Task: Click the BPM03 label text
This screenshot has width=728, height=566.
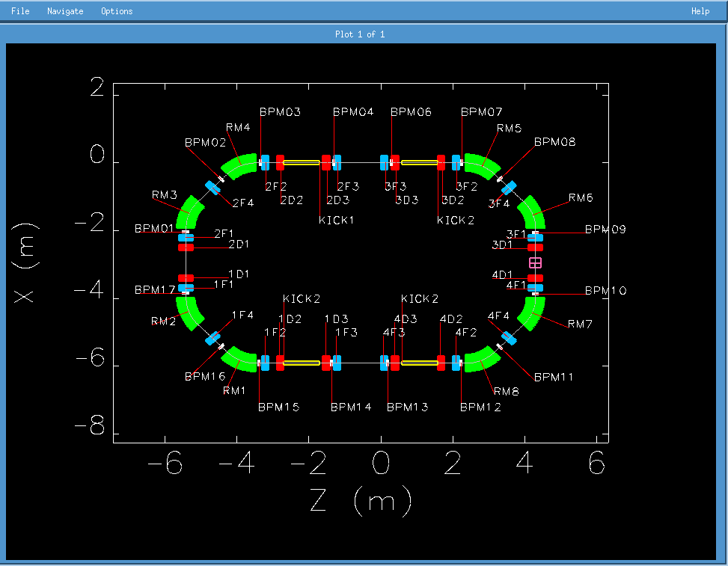Action: click(x=280, y=112)
